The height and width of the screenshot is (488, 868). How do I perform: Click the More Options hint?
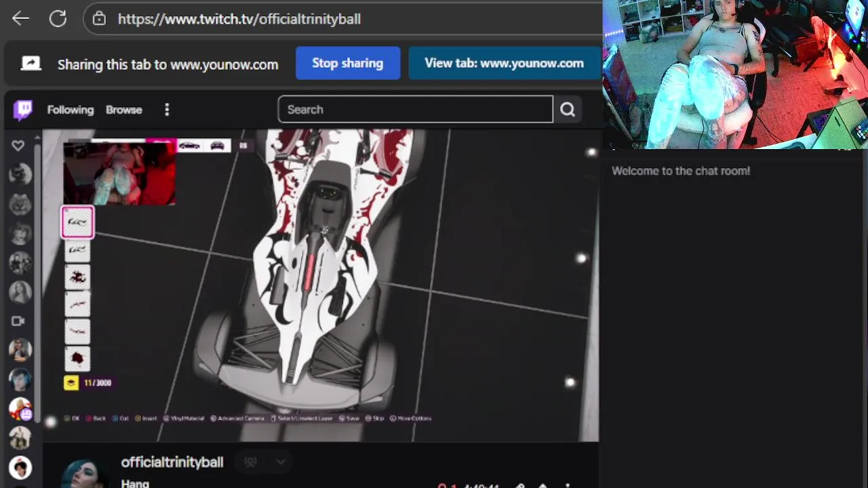pos(411,418)
